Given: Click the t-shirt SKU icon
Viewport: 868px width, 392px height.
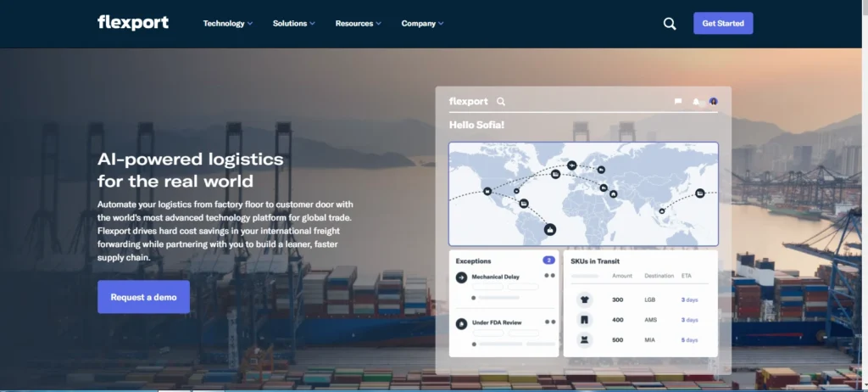Looking at the screenshot, I should [x=585, y=300].
